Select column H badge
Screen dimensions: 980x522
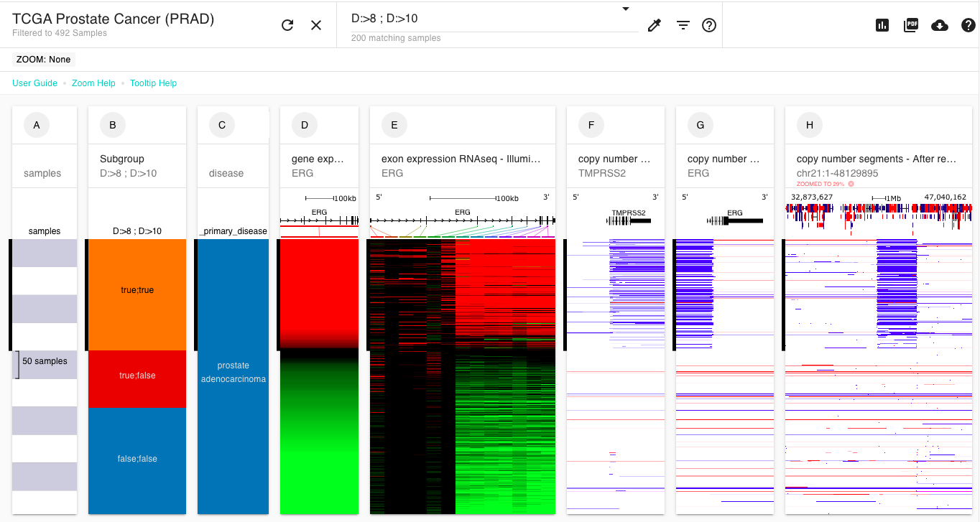click(x=810, y=125)
